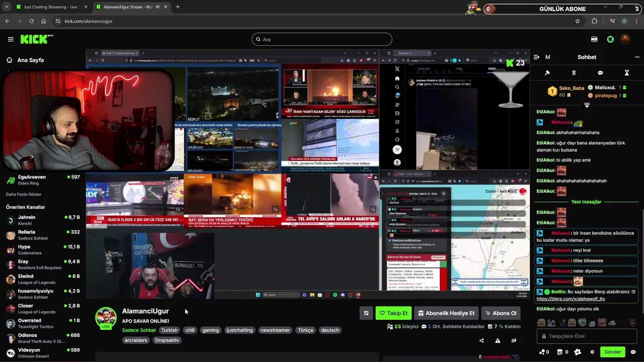This screenshot has width=644, height=362.
Task: Click the speech bubble icon in chat toolbar
Action: [x=600, y=73]
